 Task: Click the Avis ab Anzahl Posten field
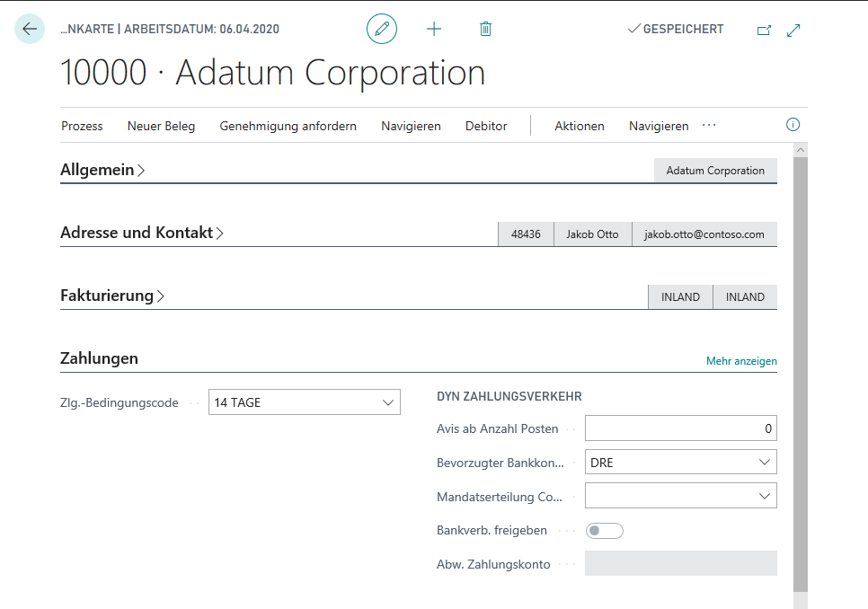coord(680,428)
